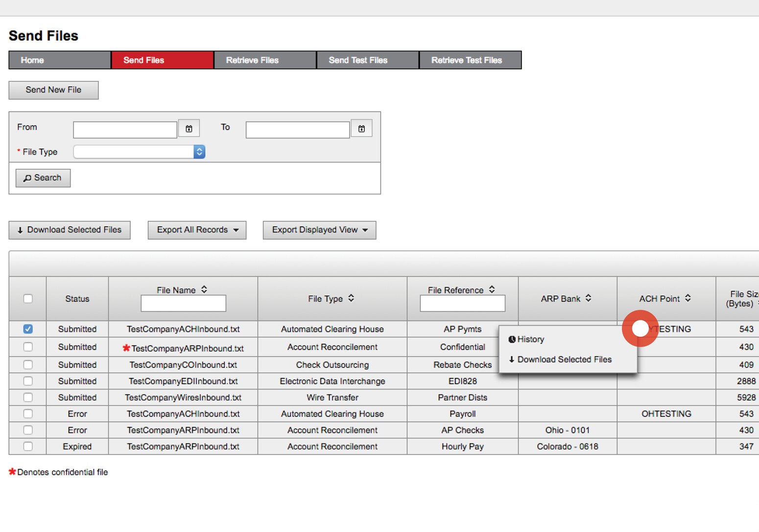Open the File Type dropdown
Viewport: 759px width, 532px height.
pos(199,152)
